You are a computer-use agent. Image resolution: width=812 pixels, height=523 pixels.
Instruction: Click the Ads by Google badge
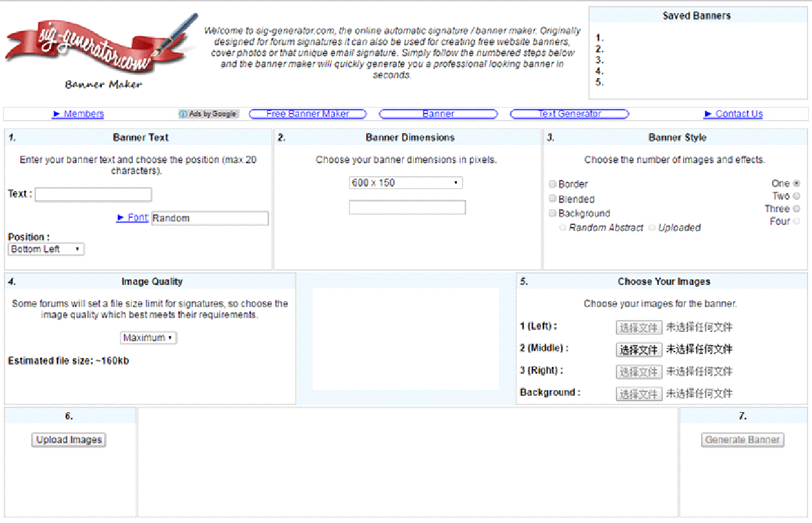(x=209, y=113)
